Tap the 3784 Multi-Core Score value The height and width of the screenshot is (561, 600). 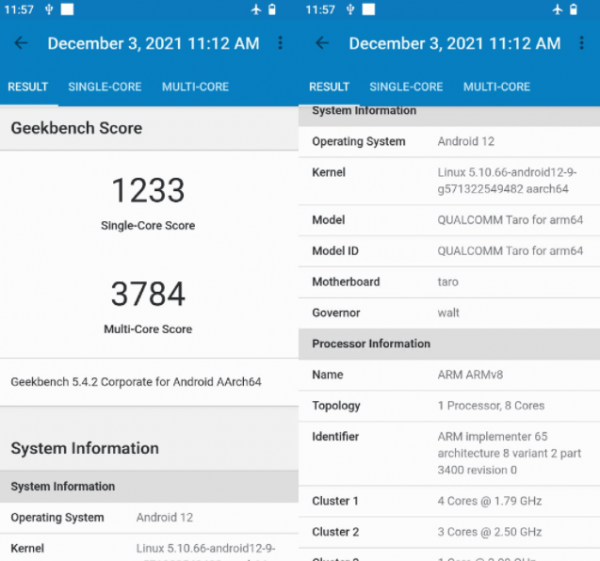148,294
